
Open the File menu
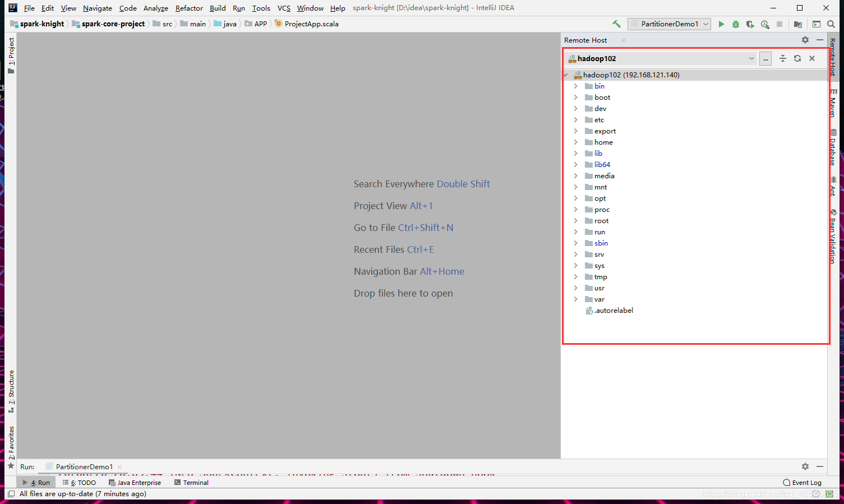(x=29, y=8)
